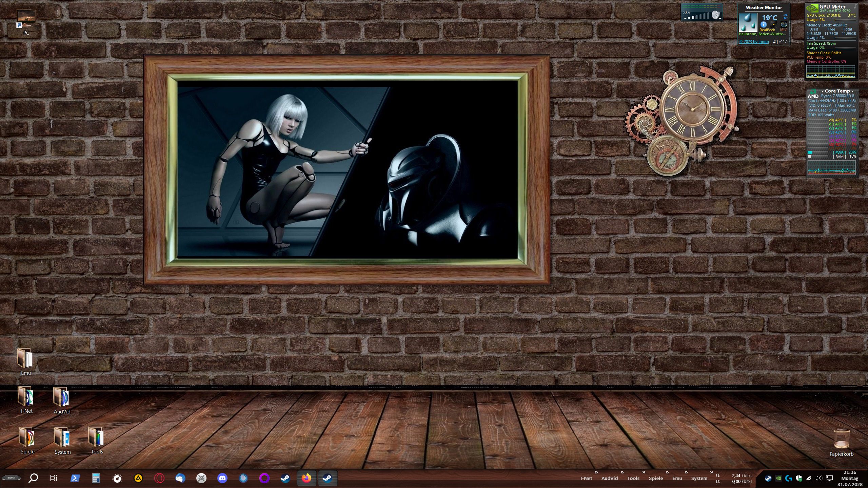Launch the white dial icon app on taskbar

[117, 478]
